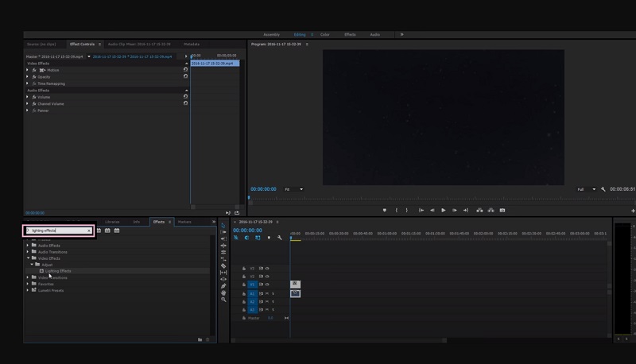Switch to Libraries panel tab

pos(112,222)
